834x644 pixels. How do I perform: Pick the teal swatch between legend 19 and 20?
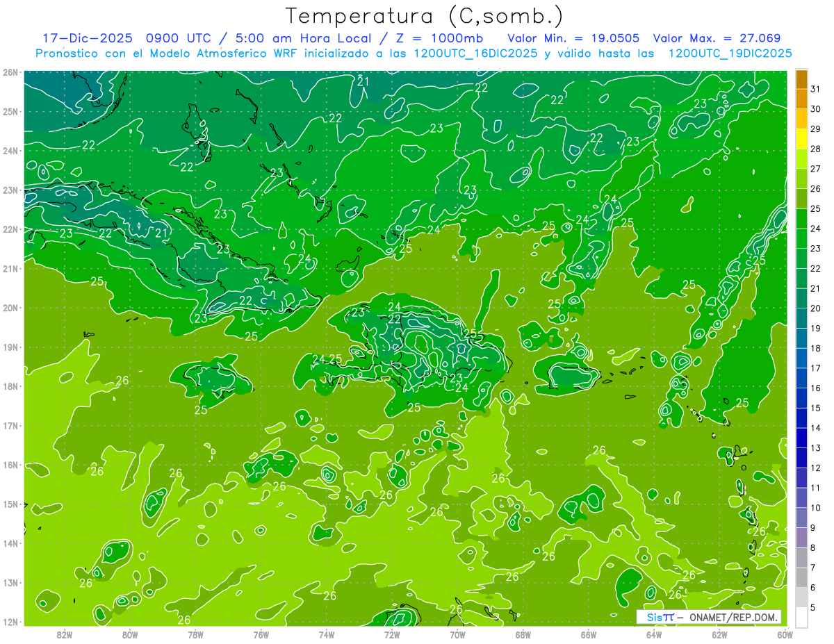801,318
